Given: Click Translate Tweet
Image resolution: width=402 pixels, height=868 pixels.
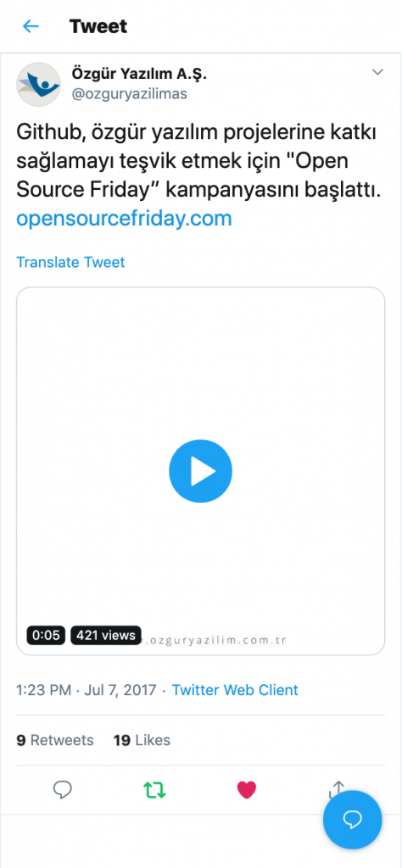Looking at the screenshot, I should (71, 262).
